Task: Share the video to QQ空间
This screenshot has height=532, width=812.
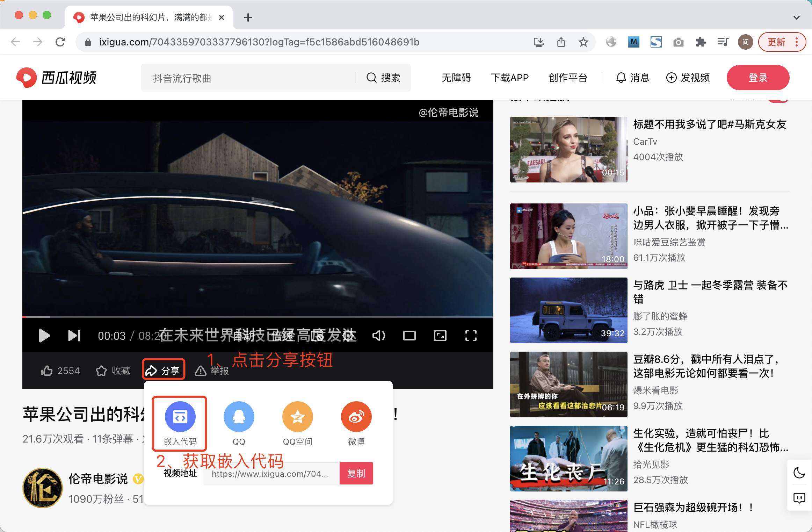Action: pos(297,423)
